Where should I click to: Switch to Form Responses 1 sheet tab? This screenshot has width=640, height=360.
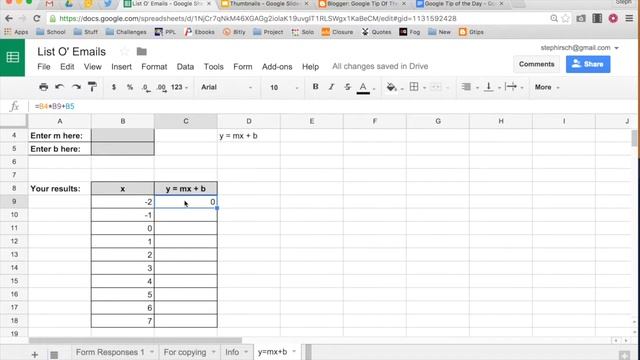110,352
